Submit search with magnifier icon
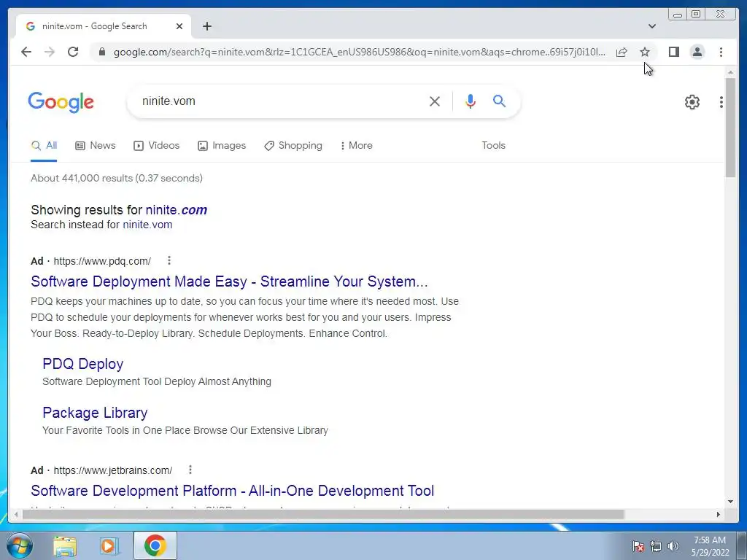Image resolution: width=747 pixels, height=560 pixels. point(499,101)
